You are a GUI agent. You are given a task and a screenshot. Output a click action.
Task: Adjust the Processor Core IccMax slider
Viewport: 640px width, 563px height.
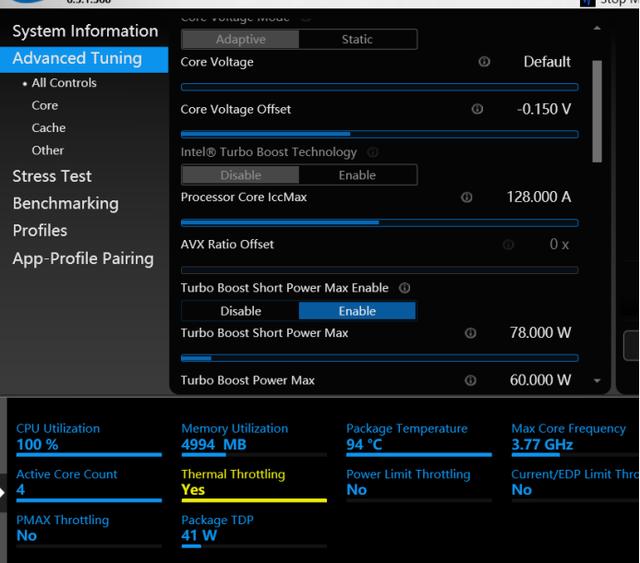[380, 223]
